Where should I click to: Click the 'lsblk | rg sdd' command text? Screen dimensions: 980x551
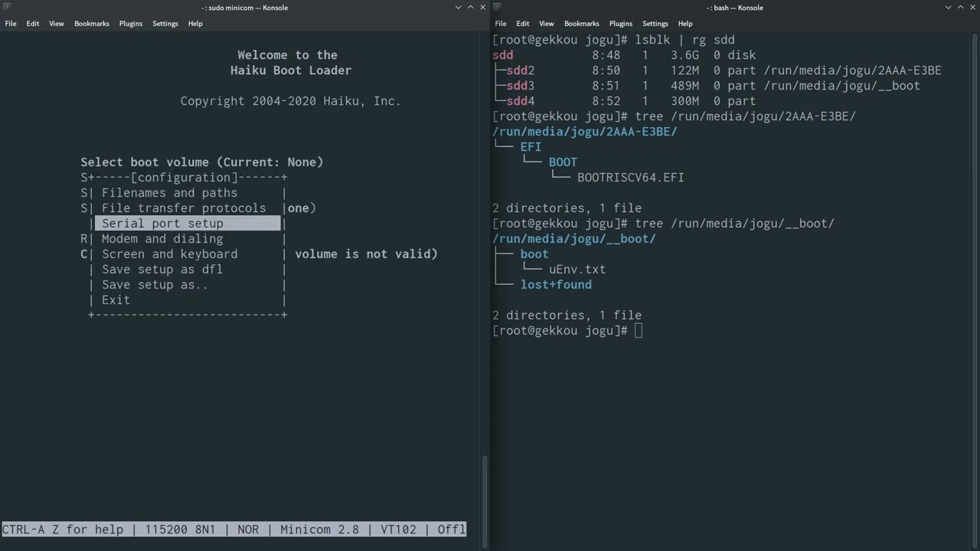[x=684, y=40]
